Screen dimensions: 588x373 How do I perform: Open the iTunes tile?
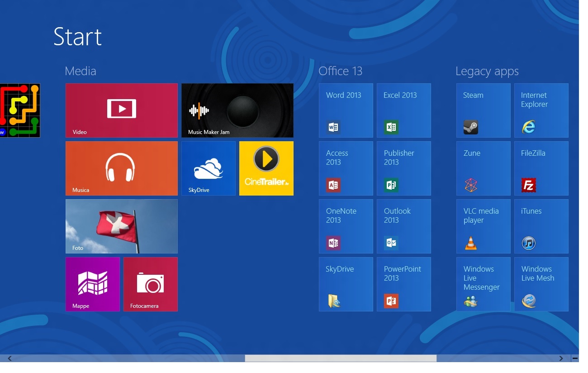pyautogui.click(x=541, y=226)
